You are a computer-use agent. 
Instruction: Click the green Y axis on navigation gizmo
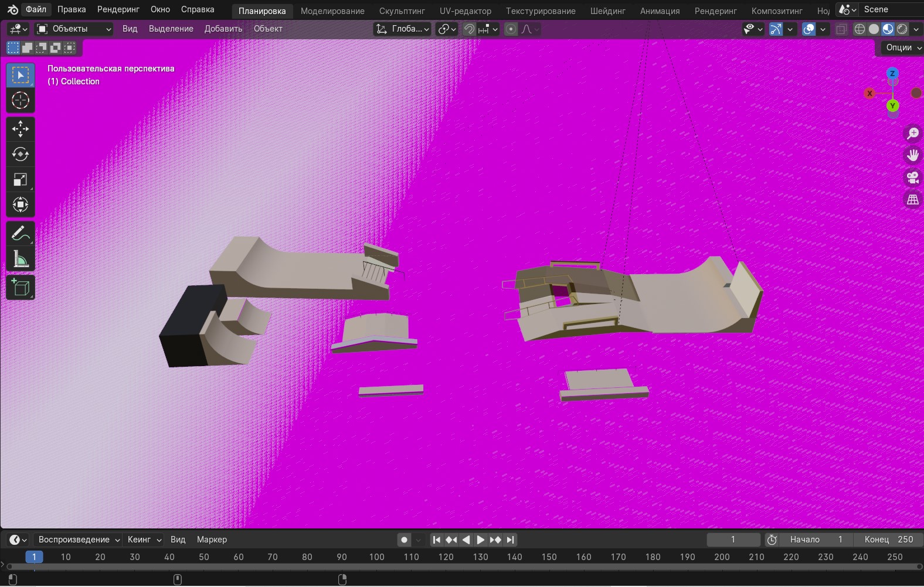pos(892,105)
